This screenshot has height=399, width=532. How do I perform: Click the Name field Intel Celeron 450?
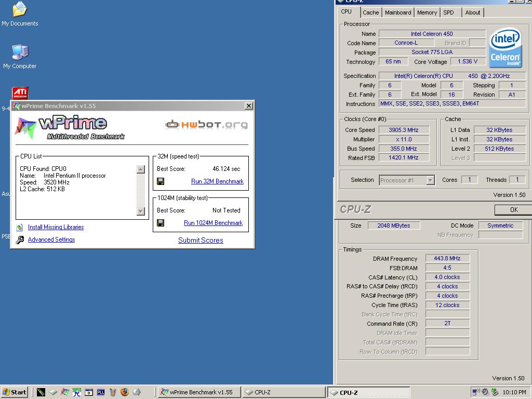(x=432, y=34)
